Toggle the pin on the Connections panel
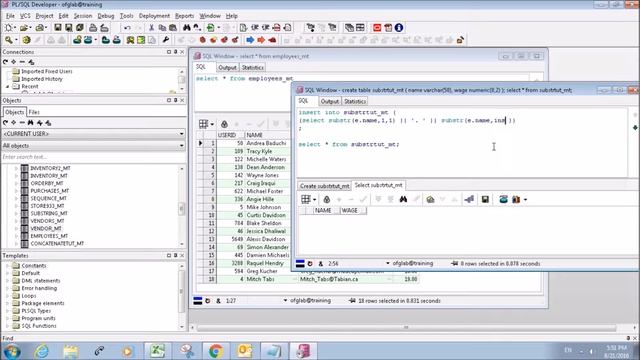This screenshot has width=640, height=360. pyautogui.click(x=176, y=52)
